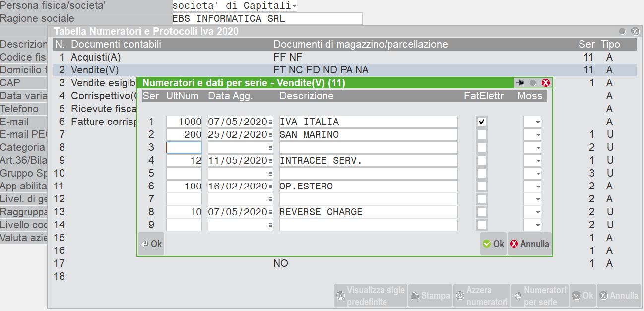The width and height of the screenshot is (644, 311).
Task: Open Data Agg. picker for serie 5
Action: tap(269, 172)
